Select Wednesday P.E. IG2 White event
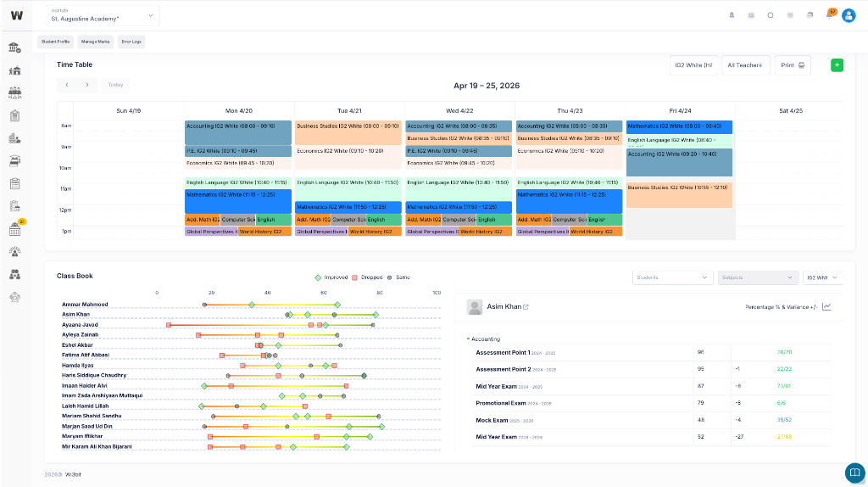Image resolution: width=868 pixels, height=487 pixels. click(x=459, y=151)
